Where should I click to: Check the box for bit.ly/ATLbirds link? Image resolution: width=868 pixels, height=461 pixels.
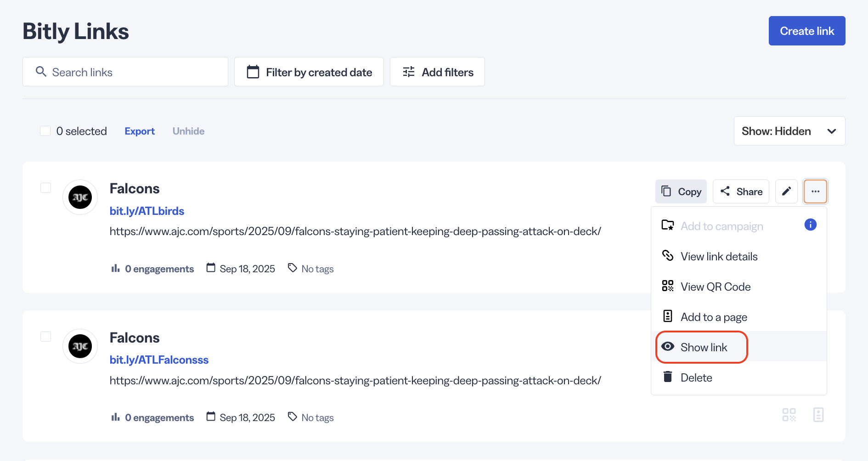coord(46,188)
